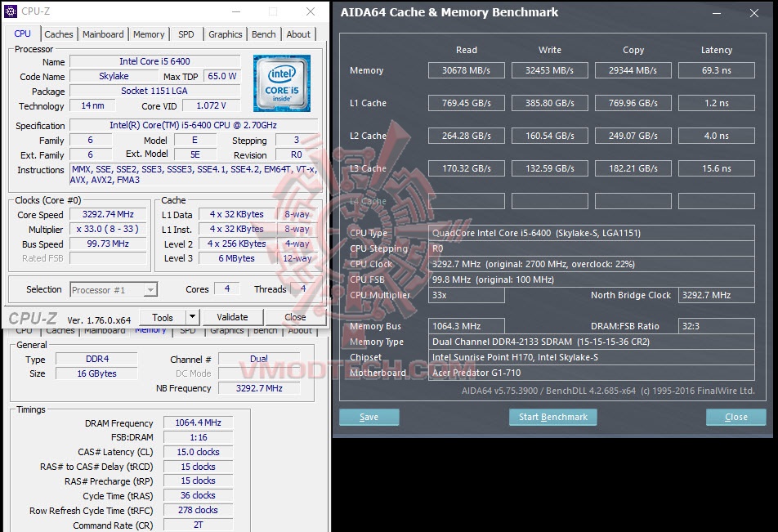Save the AIDA64 benchmark results

pos(369,417)
